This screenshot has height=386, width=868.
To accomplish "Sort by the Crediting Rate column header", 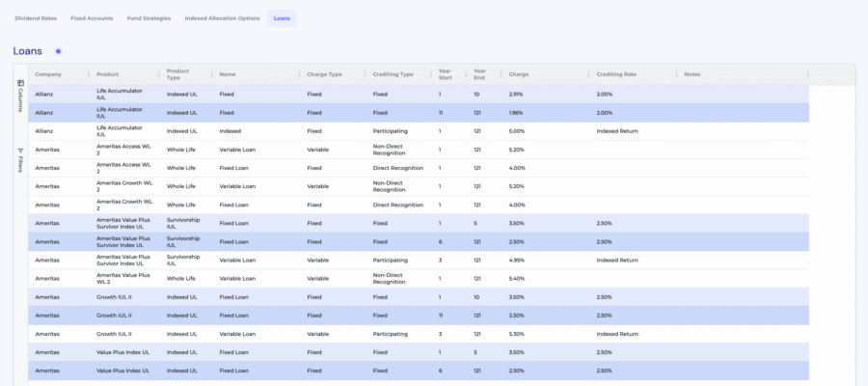I will (x=615, y=74).
